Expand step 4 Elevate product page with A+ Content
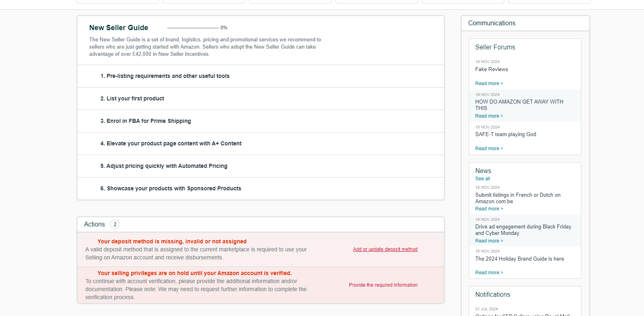 (261, 143)
